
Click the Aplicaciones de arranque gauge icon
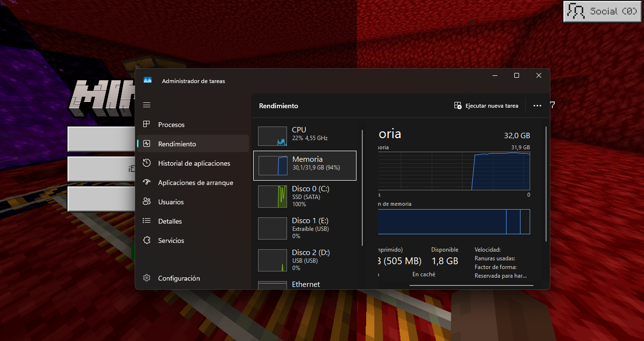point(147,183)
